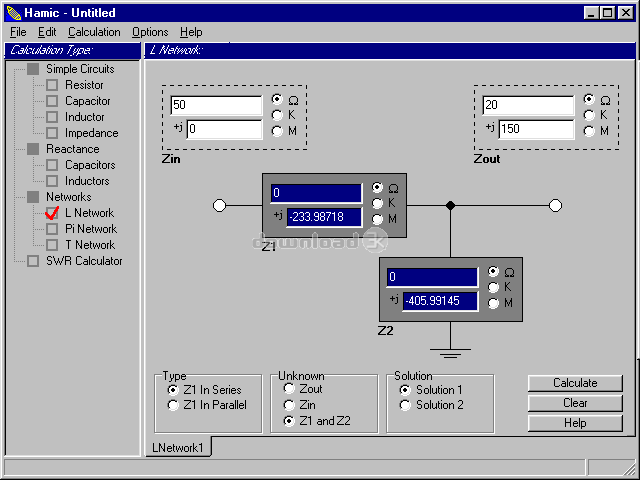Click the Help button beside Solution
The image size is (640, 480).
coord(575,423)
